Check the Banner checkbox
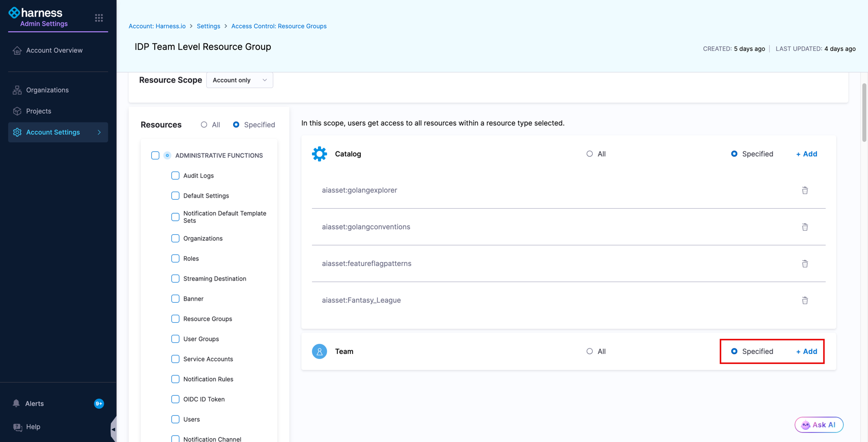Screen dimensions: 868x442 175,299
